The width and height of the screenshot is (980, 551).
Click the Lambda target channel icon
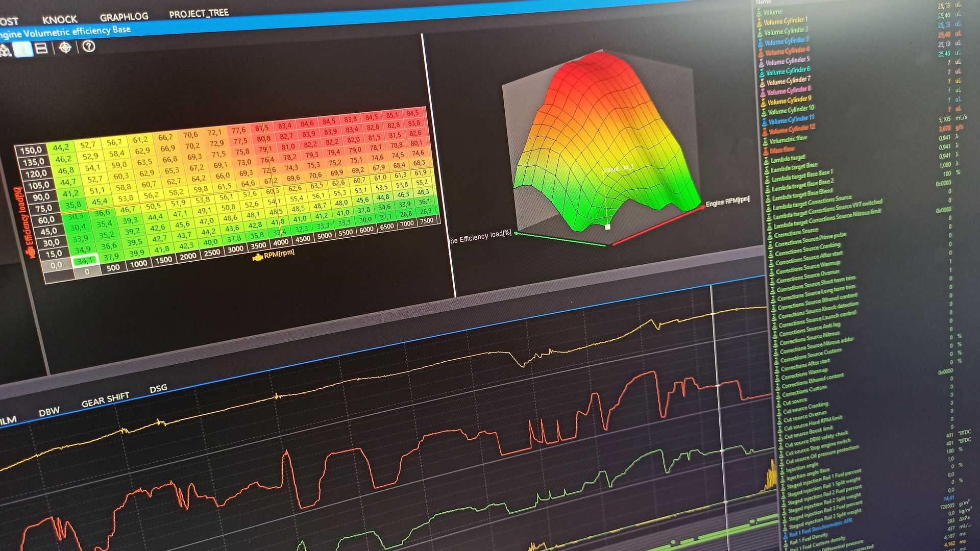tap(767, 161)
